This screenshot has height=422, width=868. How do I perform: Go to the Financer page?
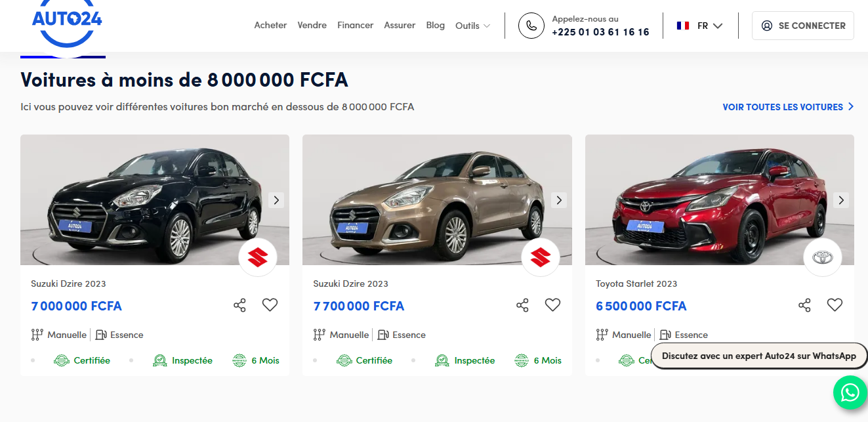pyautogui.click(x=355, y=25)
